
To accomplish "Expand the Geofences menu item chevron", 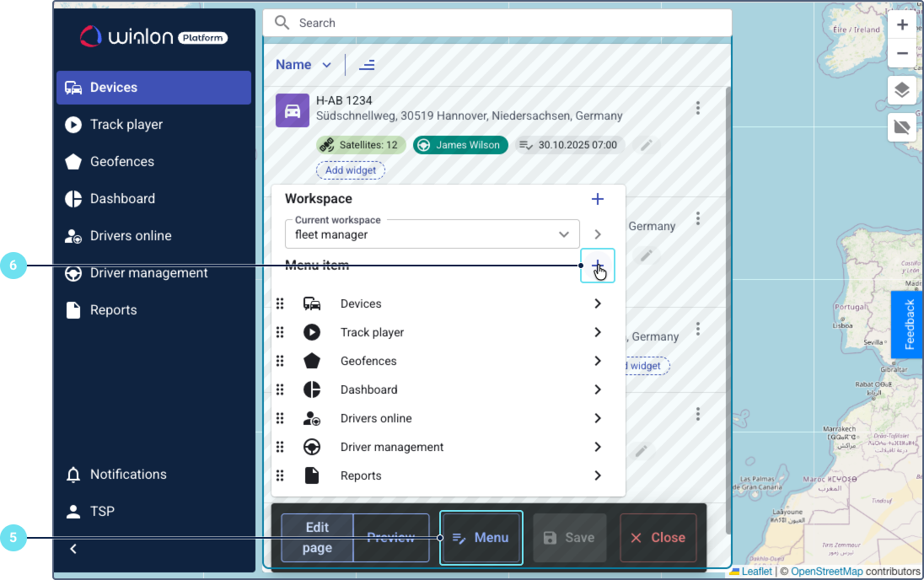I will [x=597, y=361].
